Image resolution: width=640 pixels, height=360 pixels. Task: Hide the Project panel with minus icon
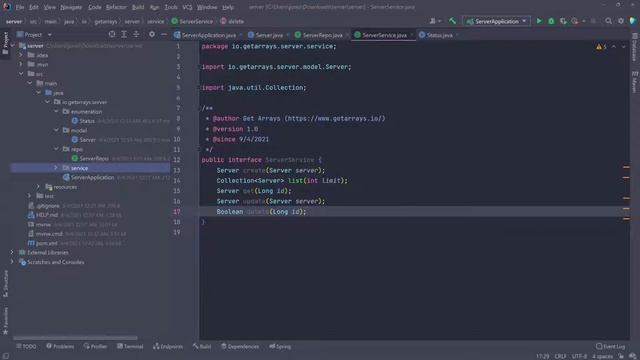164,35
